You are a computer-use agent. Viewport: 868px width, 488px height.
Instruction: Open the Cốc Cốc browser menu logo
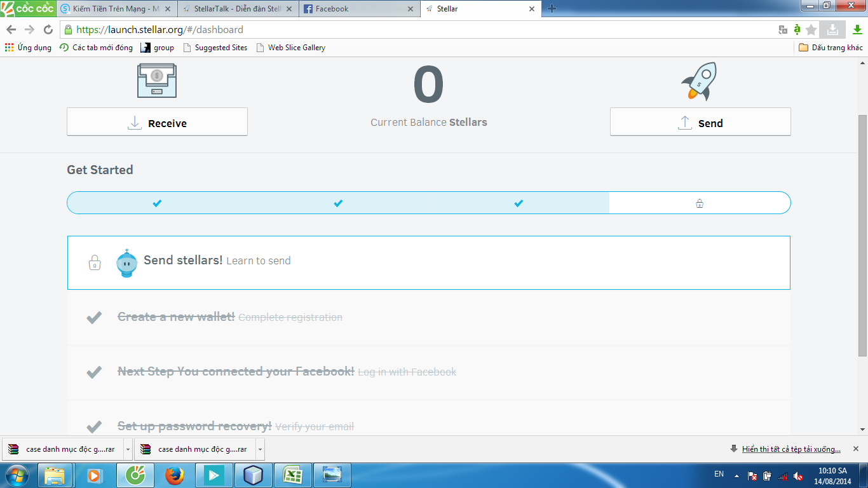tap(28, 9)
